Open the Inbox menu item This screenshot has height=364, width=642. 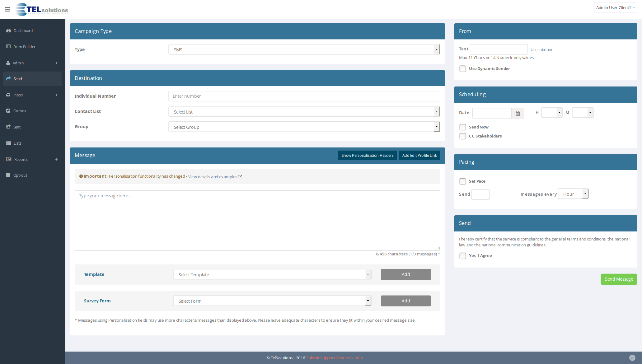tap(18, 95)
